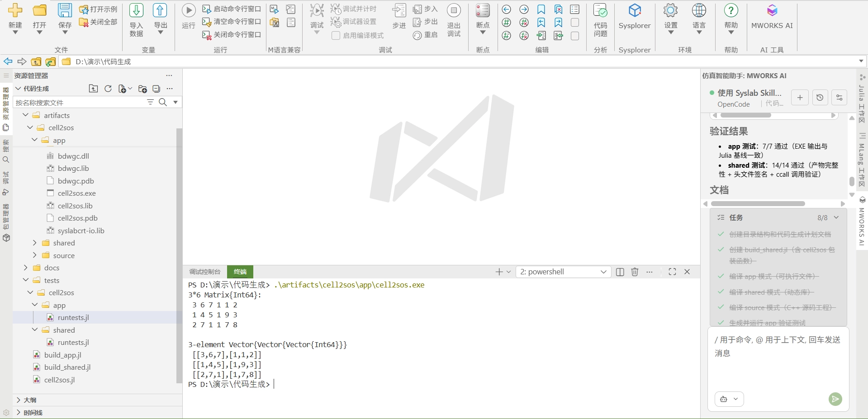Select the 终端 terminal tab
This screenshot has width=868, height=419.
click(x=240, y=272)
